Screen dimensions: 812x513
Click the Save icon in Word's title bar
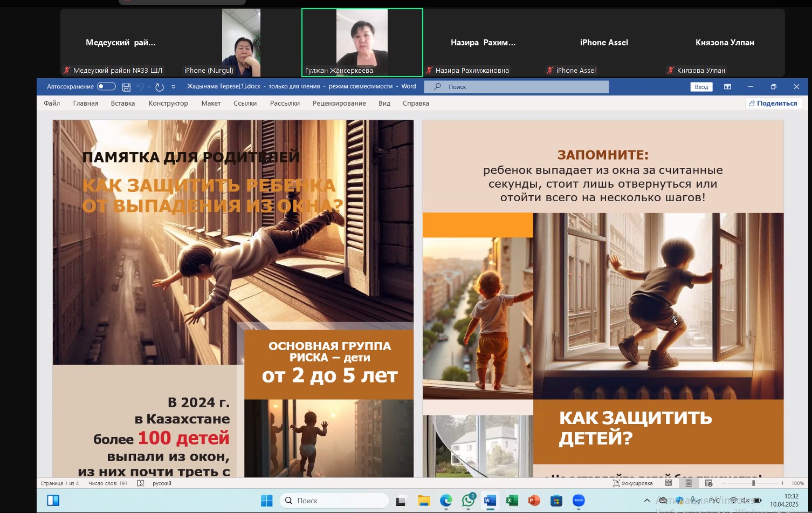(126, 87)
